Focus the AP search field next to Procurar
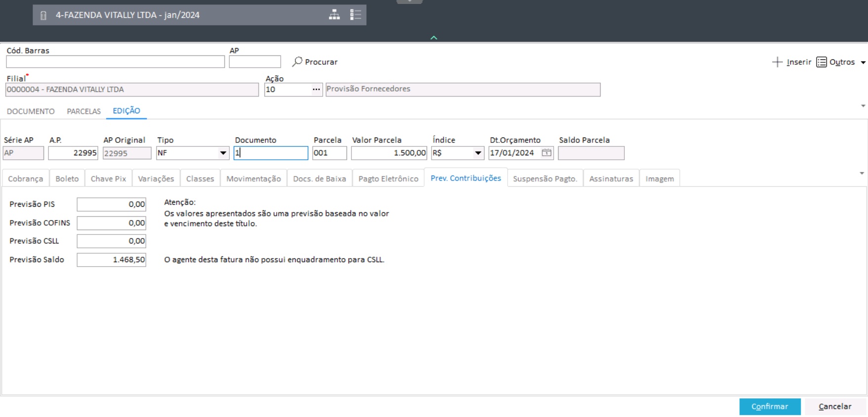 point(255,62)
